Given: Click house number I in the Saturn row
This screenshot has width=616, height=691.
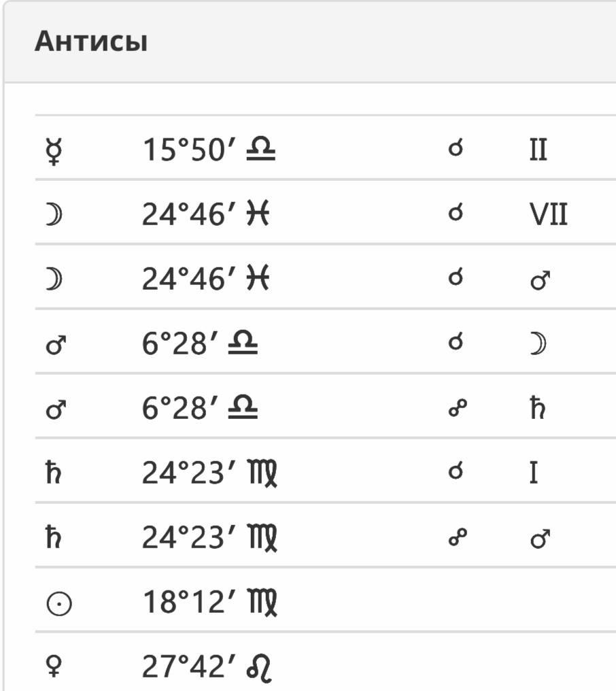Looking at the screenshot, I should 534,473.
